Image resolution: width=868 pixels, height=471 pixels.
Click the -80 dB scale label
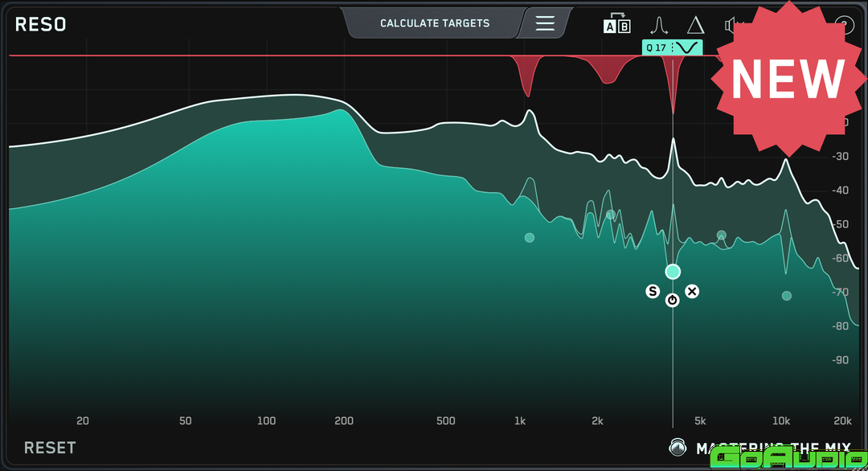click(841, 326)
